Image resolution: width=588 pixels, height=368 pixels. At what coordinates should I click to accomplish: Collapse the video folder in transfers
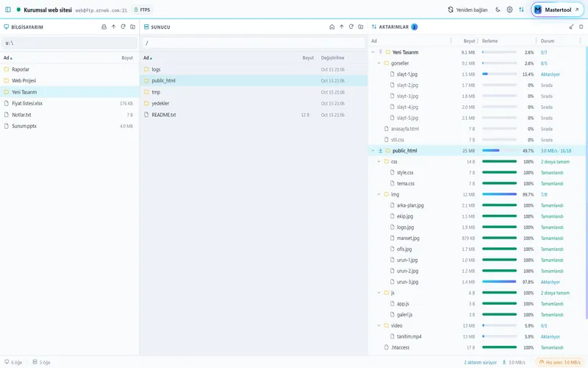(379, 325)
